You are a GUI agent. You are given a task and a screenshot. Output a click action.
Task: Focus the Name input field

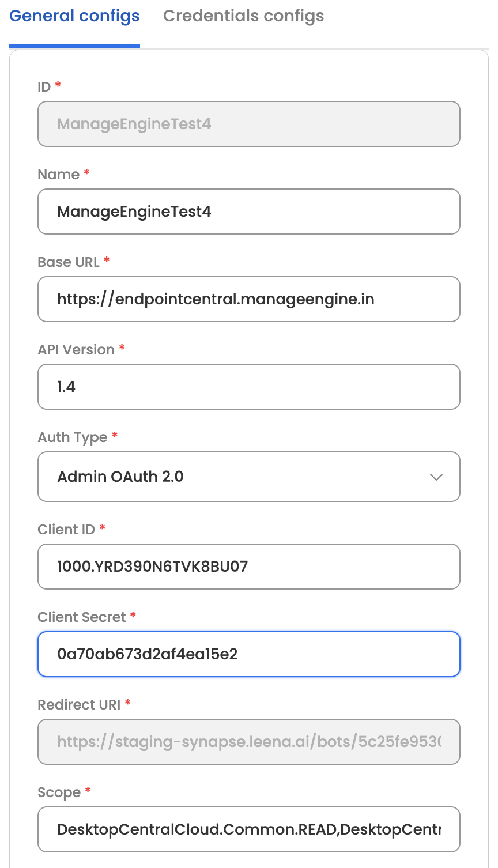(x=249, y=212)
